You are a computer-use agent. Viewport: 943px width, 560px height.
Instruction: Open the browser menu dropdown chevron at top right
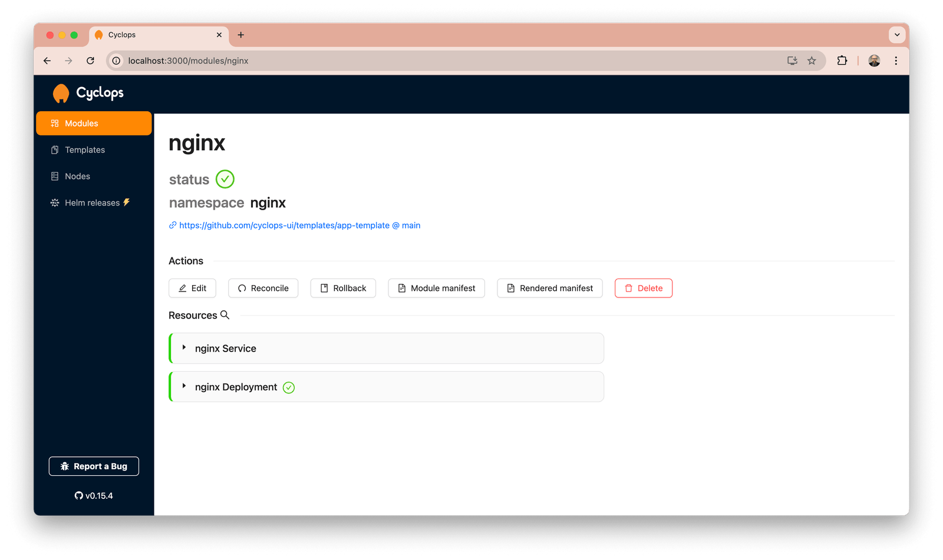pyautogui.click(x=897, y=35)
